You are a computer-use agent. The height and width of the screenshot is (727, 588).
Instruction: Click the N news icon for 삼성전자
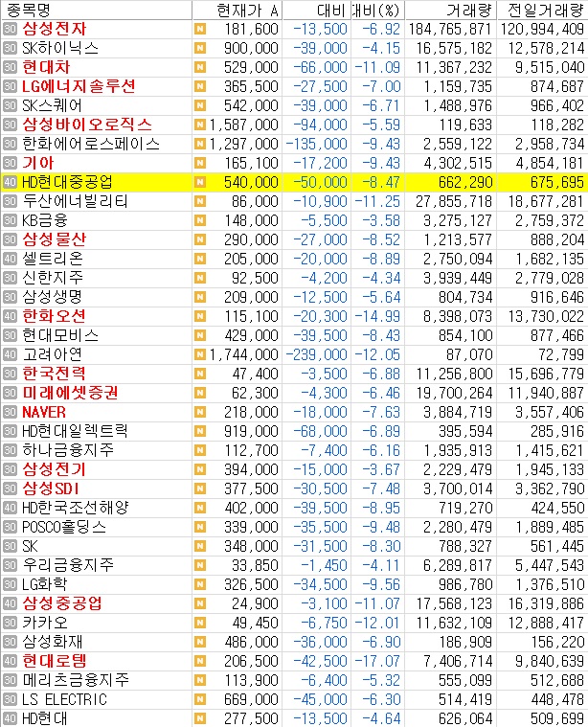click(200, 29)
